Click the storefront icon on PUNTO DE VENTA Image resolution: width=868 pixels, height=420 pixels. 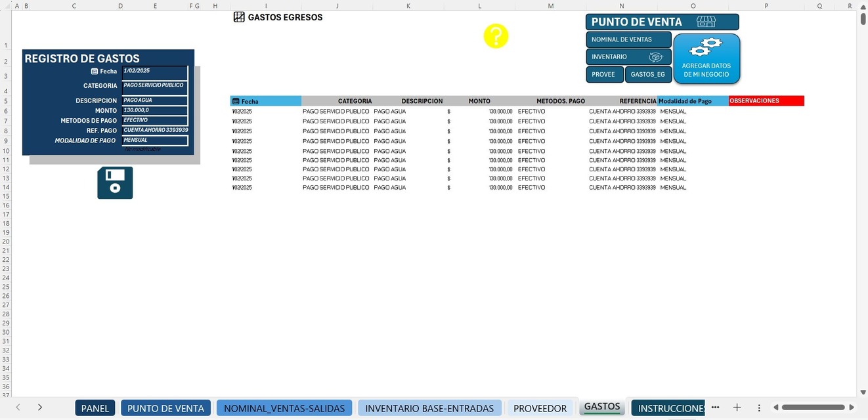pyautogui.click(x=706, y=22)
